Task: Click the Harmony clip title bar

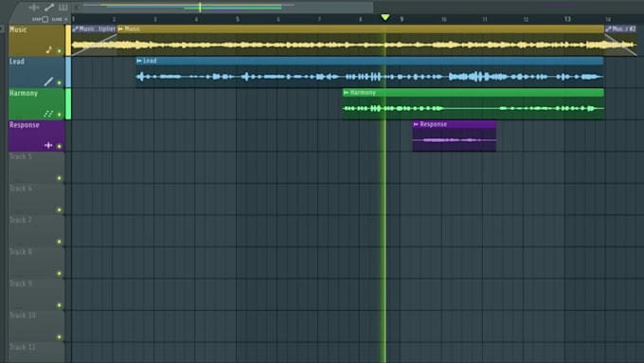Action: 474,93
